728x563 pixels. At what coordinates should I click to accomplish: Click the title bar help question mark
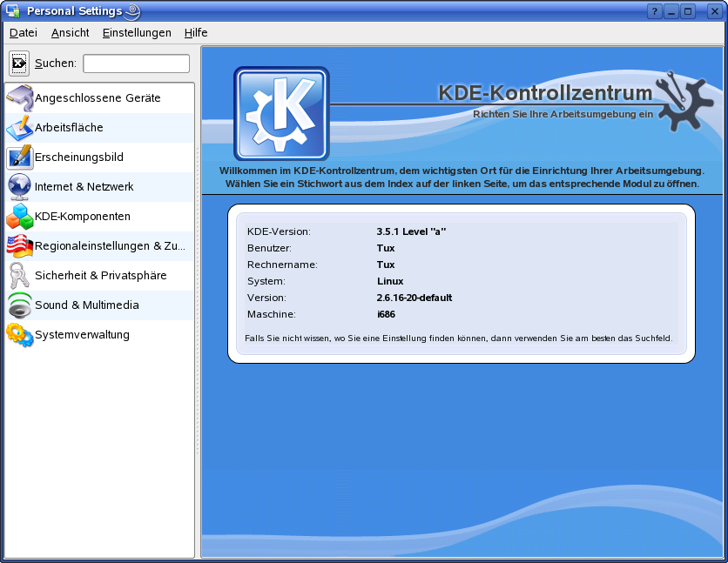click(x=654, y=11)
